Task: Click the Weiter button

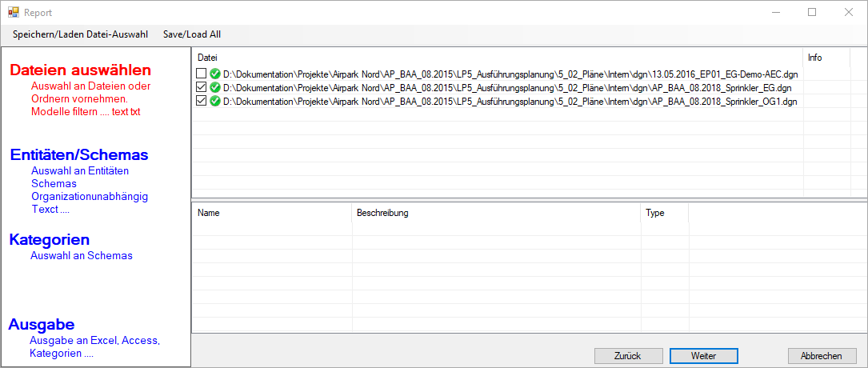Action: pos(703,356)
